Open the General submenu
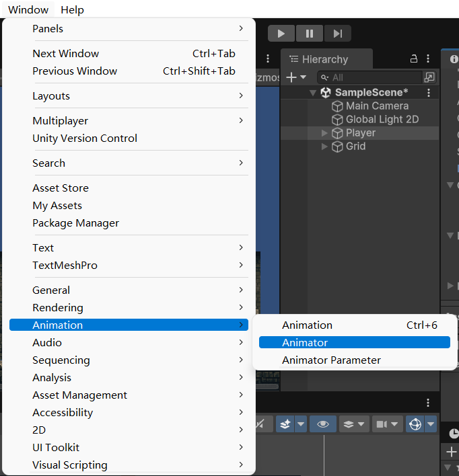Viewport: 459px width, 476px height. point(129,290)
